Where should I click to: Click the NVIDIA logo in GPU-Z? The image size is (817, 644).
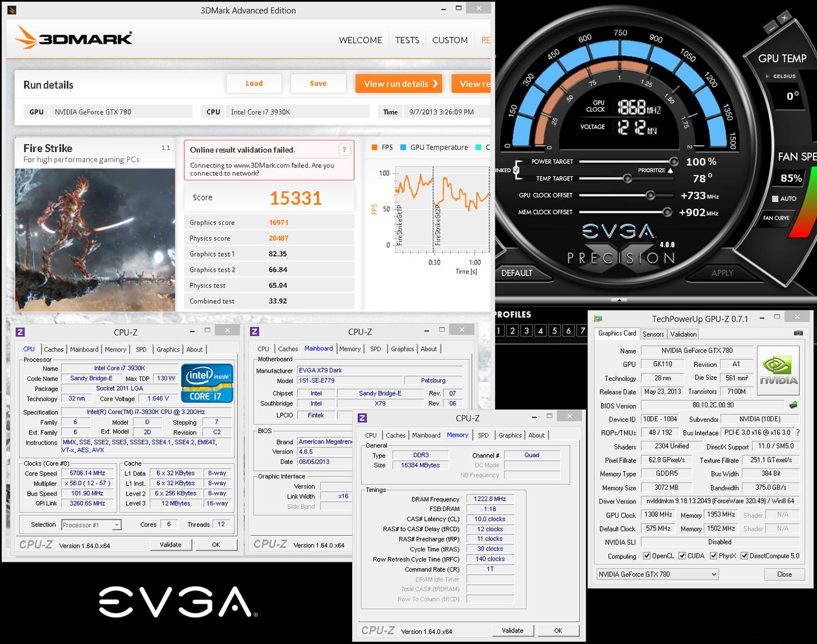click(x=778, y=371)
